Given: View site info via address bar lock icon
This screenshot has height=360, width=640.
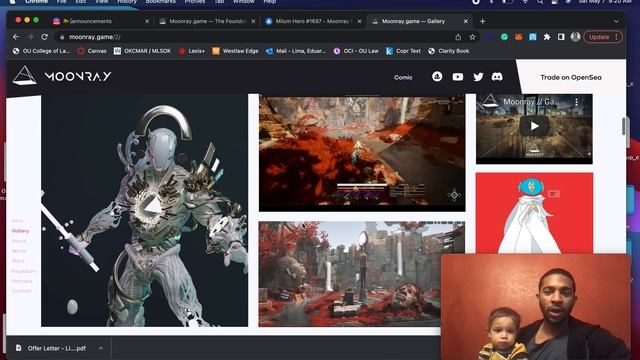Looking at the screenshot, I should pyautogui.click(x=62, y=37).
